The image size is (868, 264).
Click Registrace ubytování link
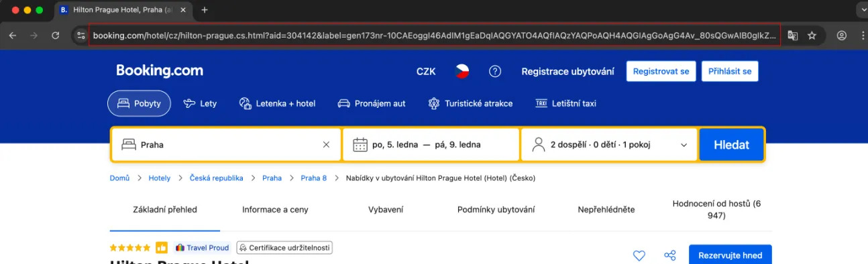568,72
